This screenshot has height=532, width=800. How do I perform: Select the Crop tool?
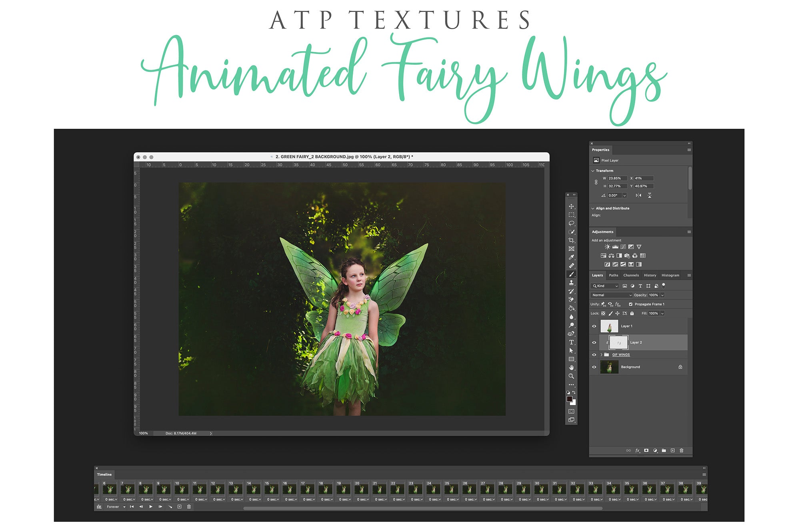tap(571, 240)
